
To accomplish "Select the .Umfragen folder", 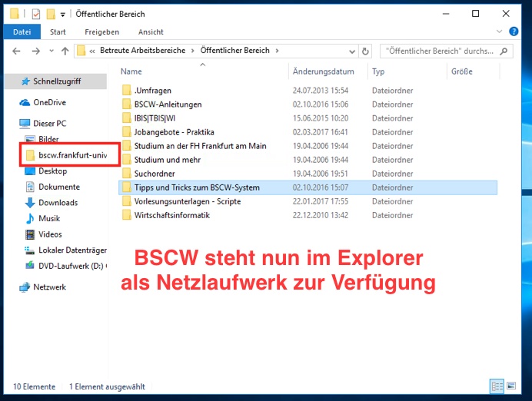I will (153, 91).
